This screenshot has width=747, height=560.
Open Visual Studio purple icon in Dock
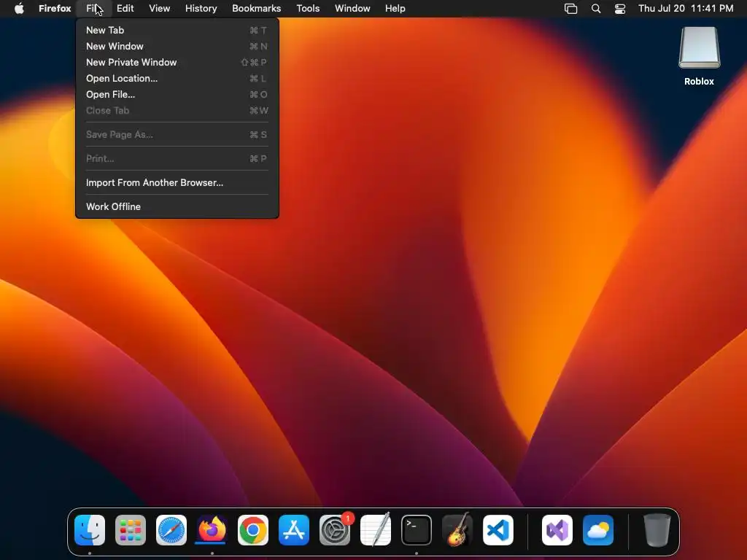click(x=557, y=530)
